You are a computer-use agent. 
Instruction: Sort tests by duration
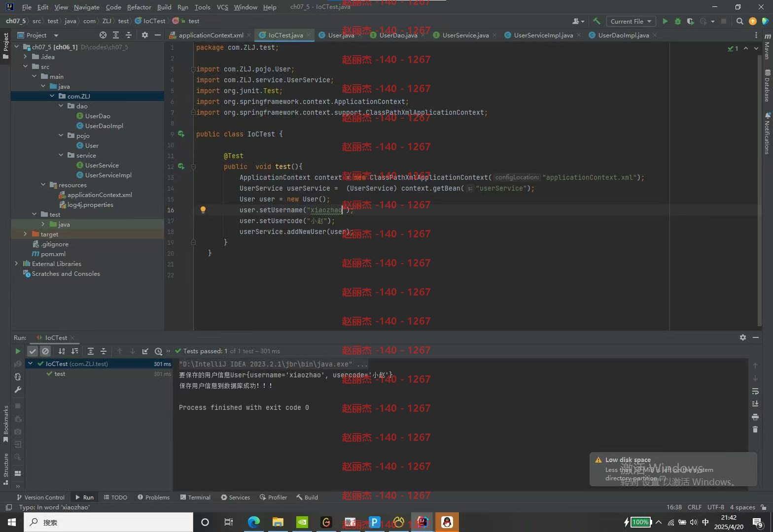coord(74,351)
